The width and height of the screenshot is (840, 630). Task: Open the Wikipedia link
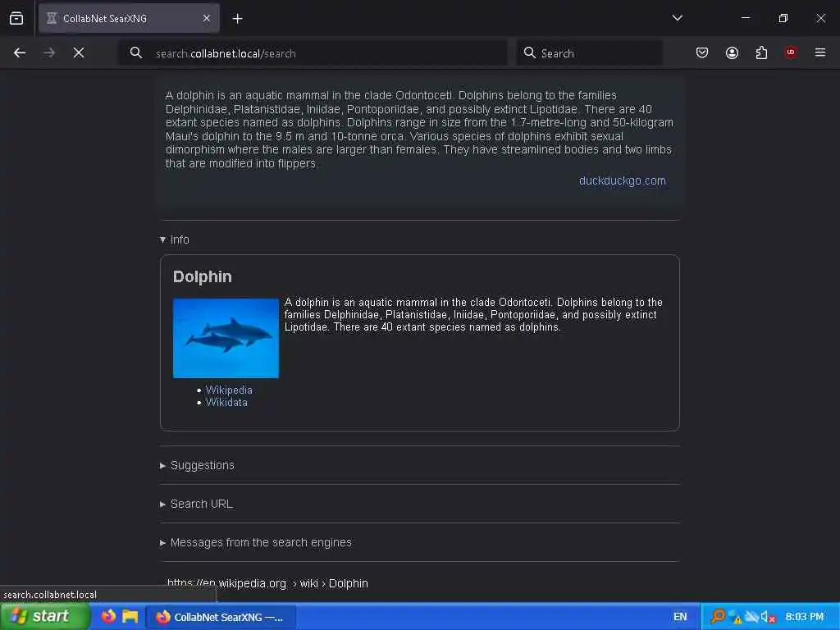[x=229, y=390]
